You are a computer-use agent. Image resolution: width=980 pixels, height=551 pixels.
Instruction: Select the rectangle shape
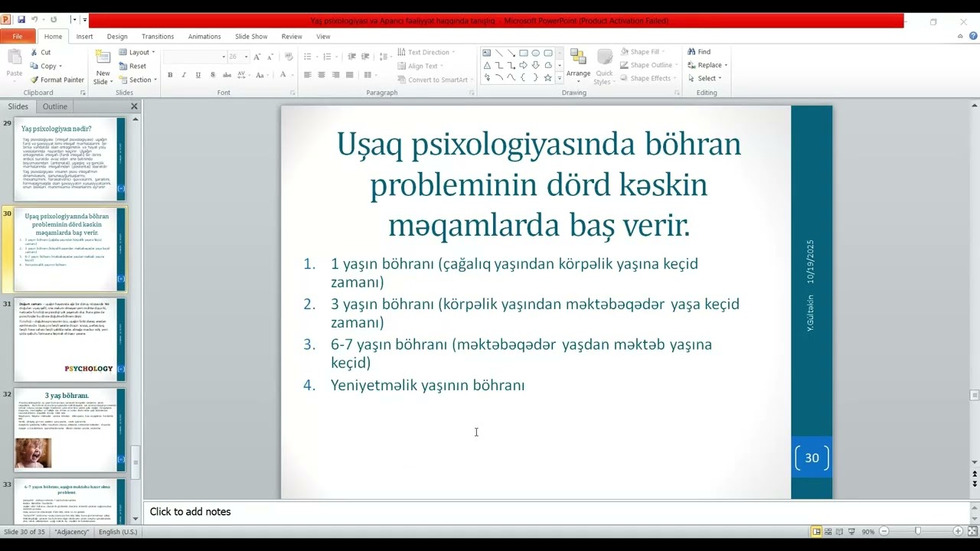point(524,53)
